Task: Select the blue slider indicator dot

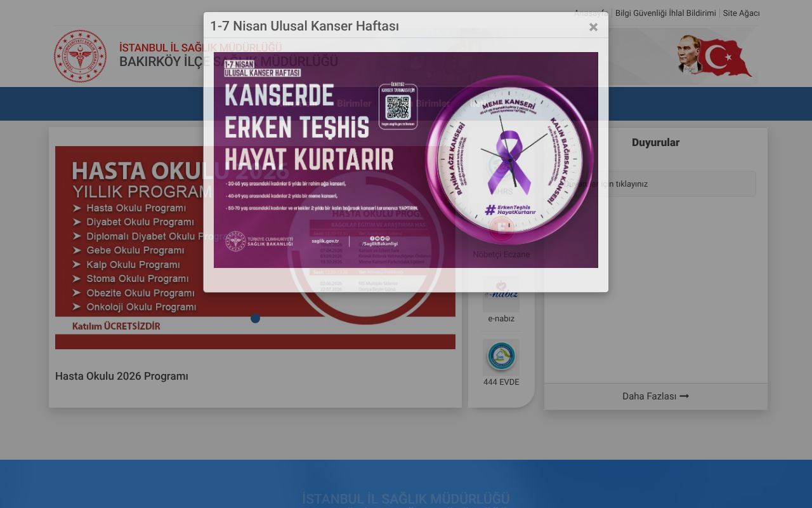Action: pos(255,318)
